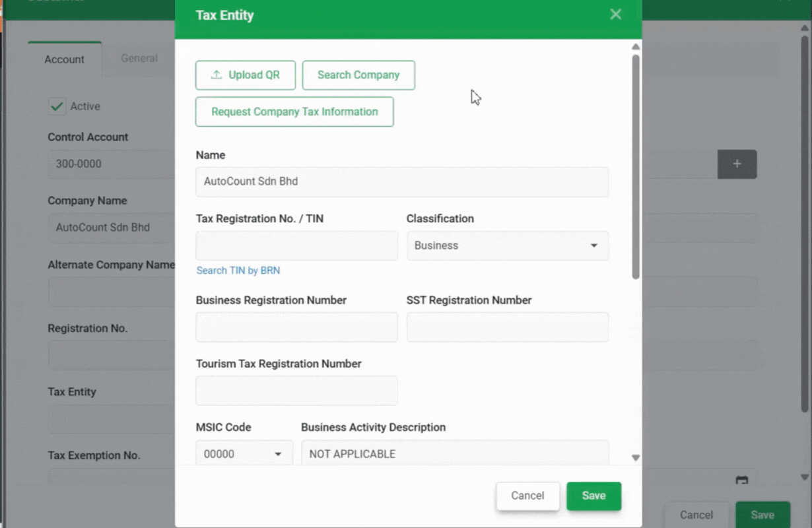Toggle the Active checkbox
Screen dimensions: 812x528
tap(57, 106)
